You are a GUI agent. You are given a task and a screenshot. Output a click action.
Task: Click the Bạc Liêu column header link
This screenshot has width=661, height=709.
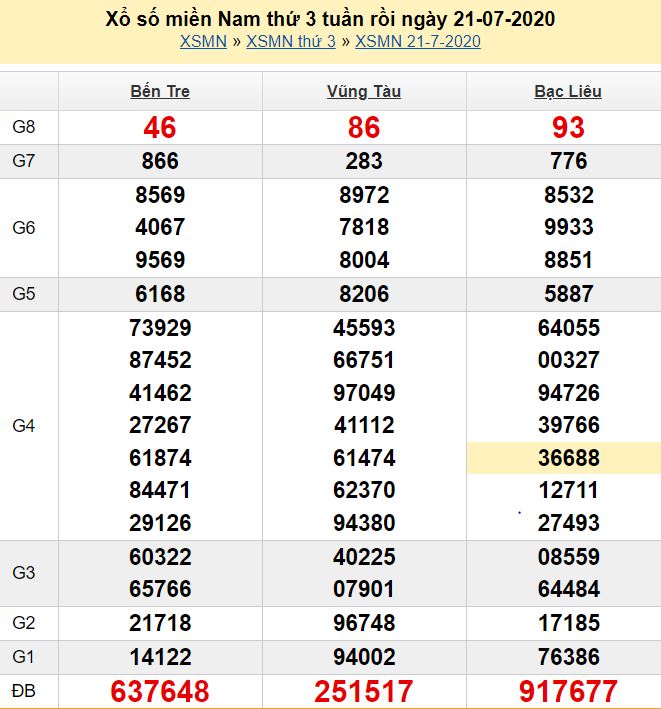pyautogui.click(x=568, y=91)
